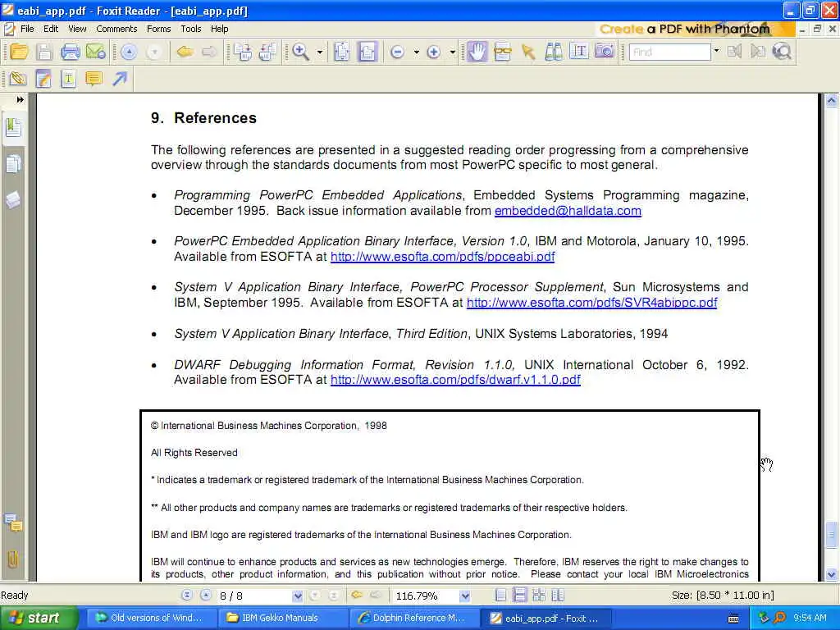Open the dropdown beside Zoom Out minus
This screenshot has height=630, width=840.
[416, 52]
